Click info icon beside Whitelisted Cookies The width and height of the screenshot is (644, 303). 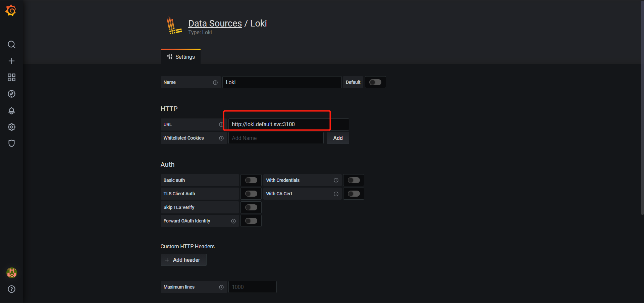(x=221, y=138)
